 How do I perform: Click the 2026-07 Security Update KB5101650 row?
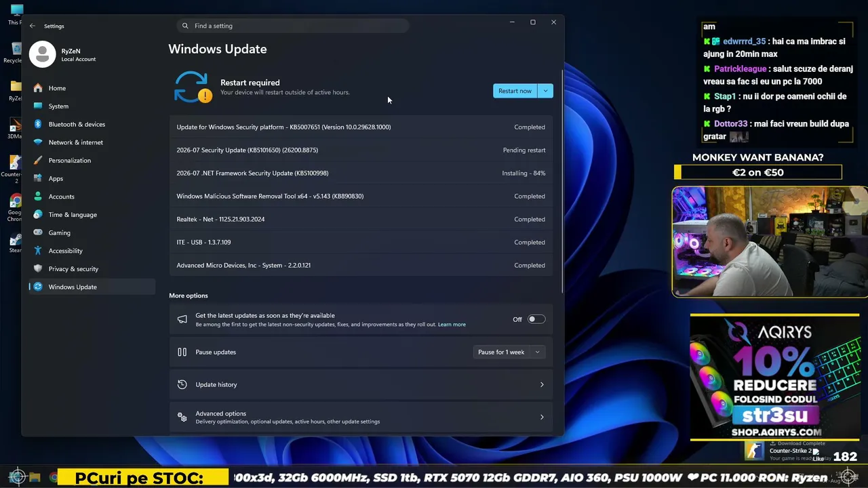pyautogui.click(x=361, y=150)
